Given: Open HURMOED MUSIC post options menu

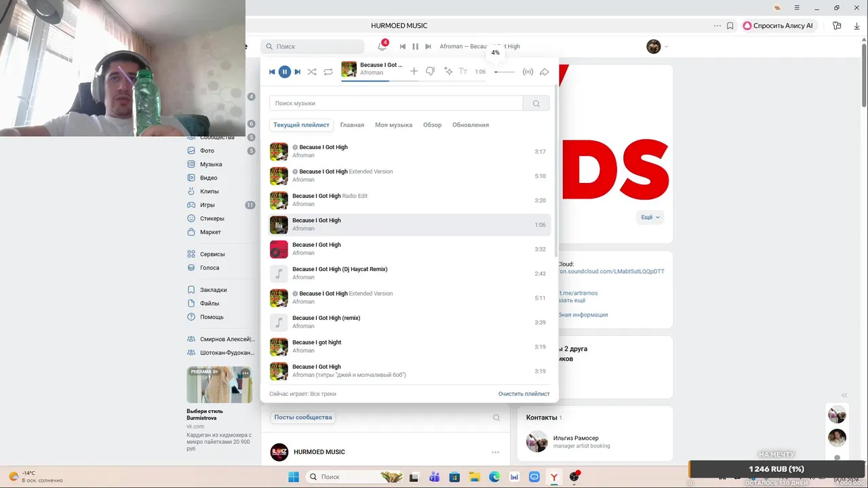Looking at the screenshot, I should [x=496, y=452].
